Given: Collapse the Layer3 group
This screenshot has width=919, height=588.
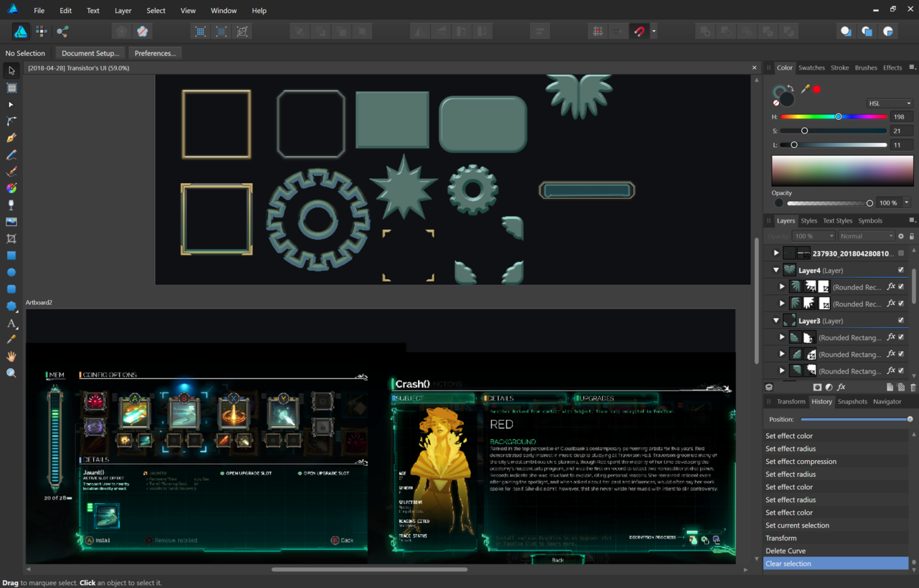Looking at the screenshot, I should pyautogui.click(x=776, y=320).
